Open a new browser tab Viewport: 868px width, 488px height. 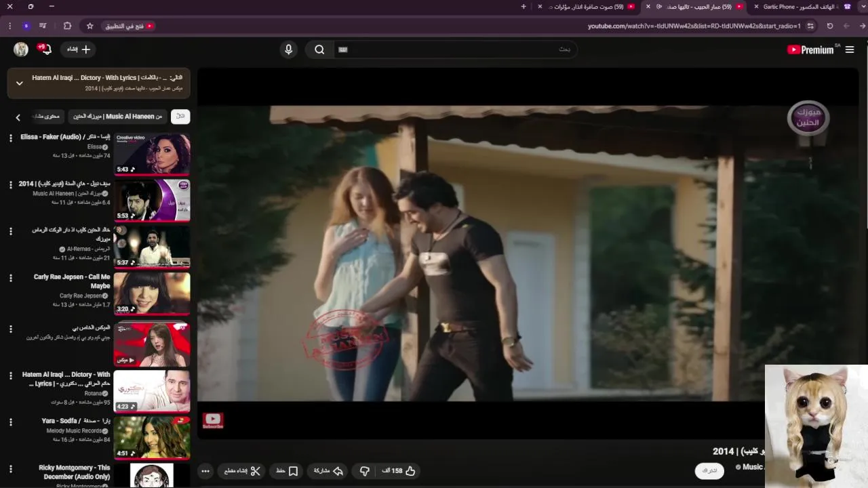coord(524,7)
